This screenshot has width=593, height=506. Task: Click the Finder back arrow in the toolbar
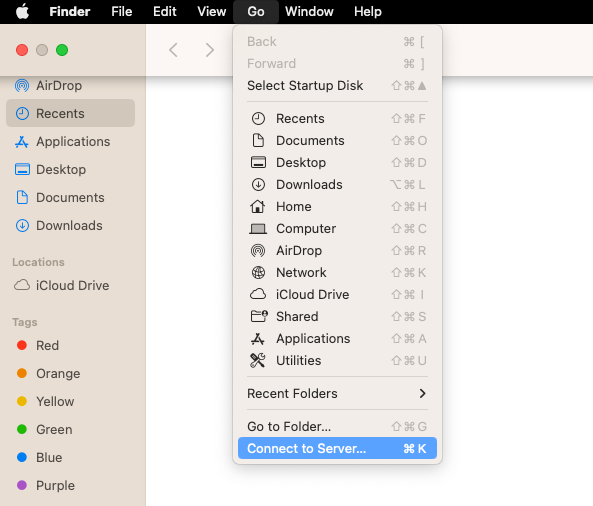(174, 50)
